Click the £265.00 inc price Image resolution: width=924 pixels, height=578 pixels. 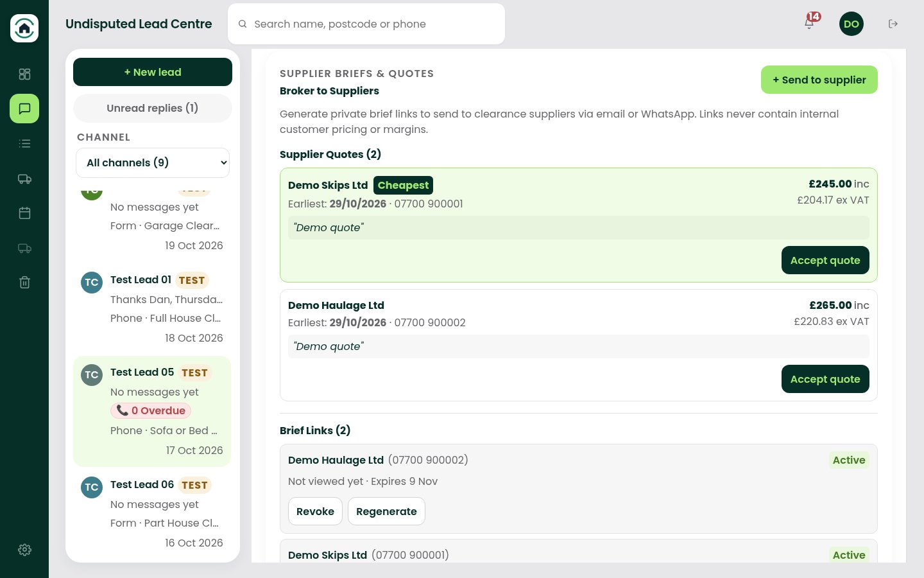pos(839,305)
